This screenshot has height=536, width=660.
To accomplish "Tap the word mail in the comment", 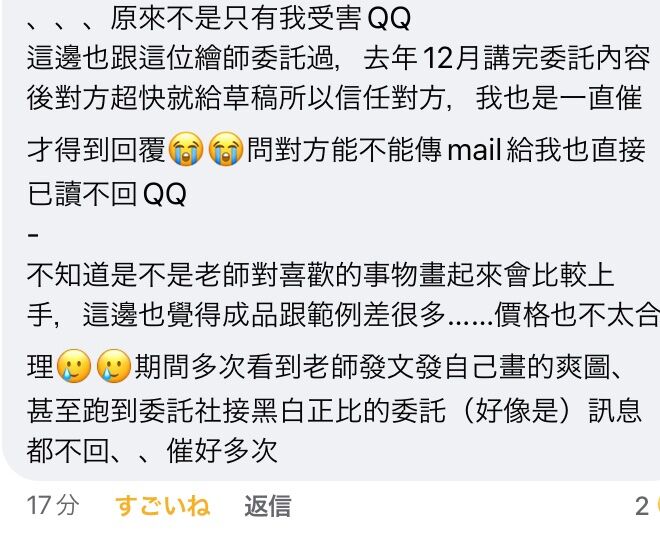I will pos(474,150).
